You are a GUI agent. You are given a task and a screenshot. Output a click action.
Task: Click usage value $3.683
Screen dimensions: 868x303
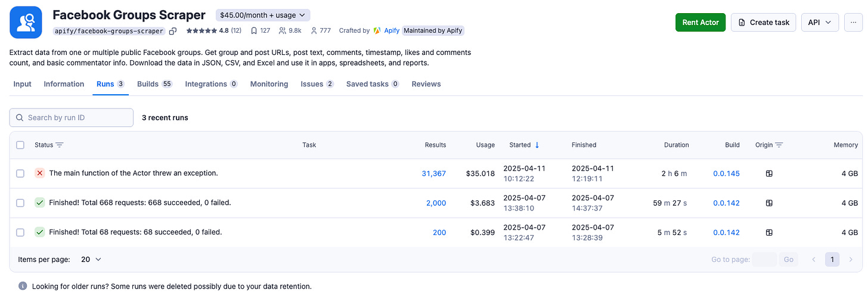483,203
